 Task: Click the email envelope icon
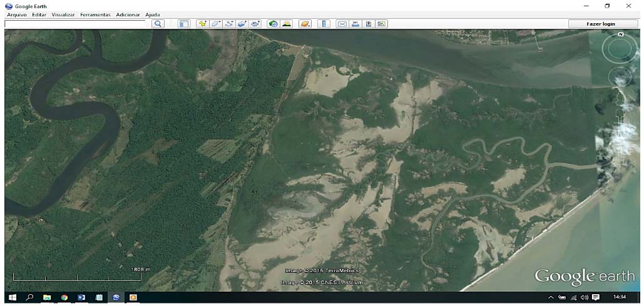coord(342,24)
